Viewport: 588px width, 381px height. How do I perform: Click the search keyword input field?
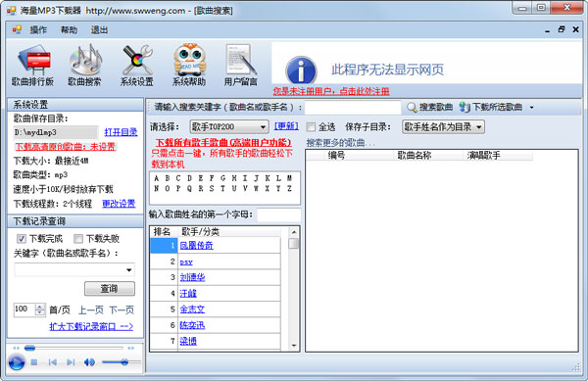(353, 108)
